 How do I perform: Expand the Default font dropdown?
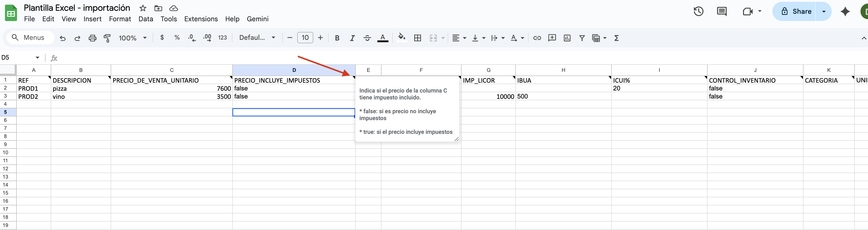point(257,38)
